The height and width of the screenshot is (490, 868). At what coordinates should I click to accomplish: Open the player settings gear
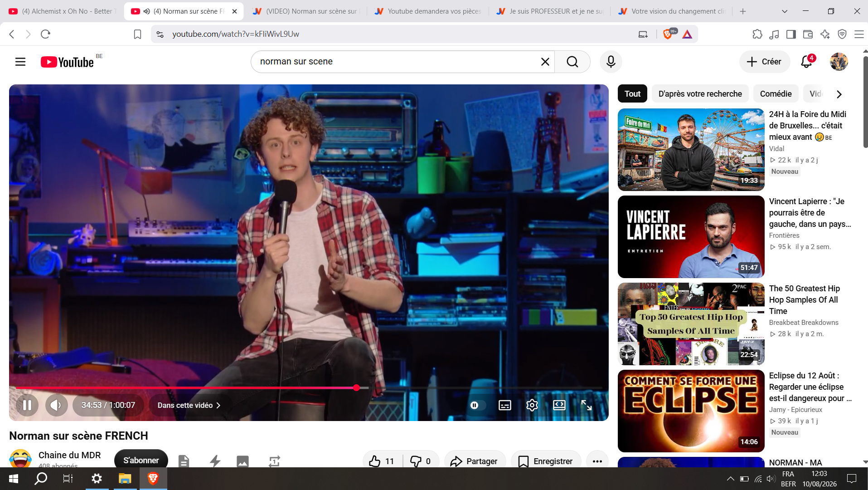(532, 405)
